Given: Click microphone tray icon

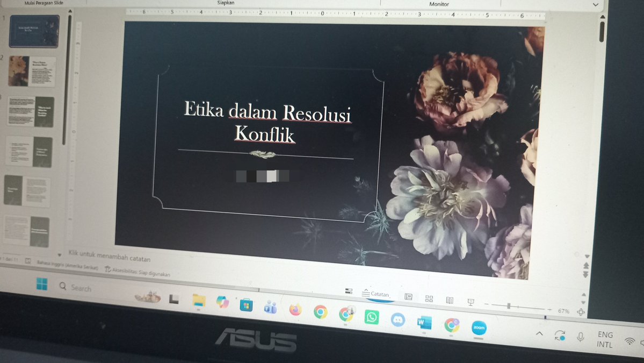Looking at the screenshot, I should (x=580, y=337).
